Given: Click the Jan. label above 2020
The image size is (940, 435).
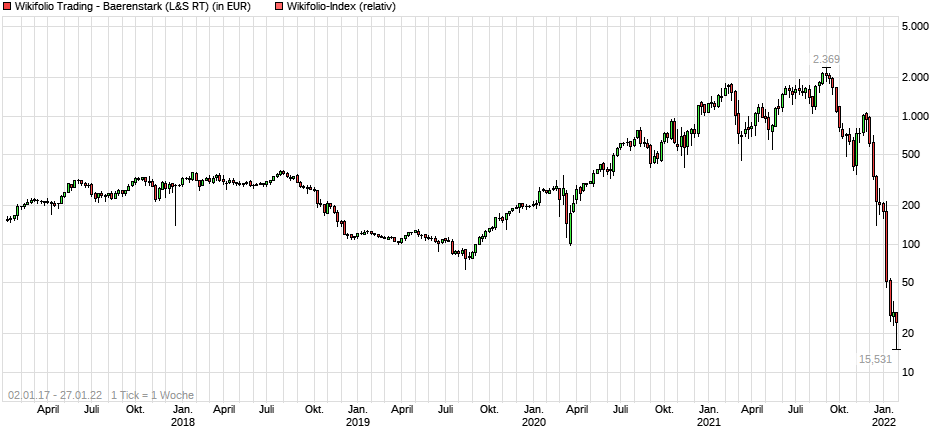Looking at the screenshot, I should click(534, 410).
